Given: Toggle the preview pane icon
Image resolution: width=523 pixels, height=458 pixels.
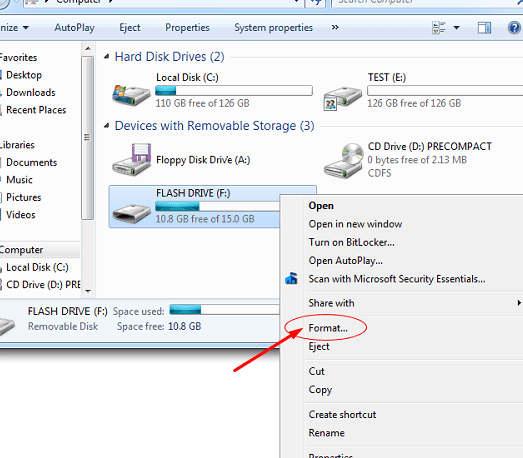Looking at the screenshot, I should pyautogui.click(x=484, y=28).
